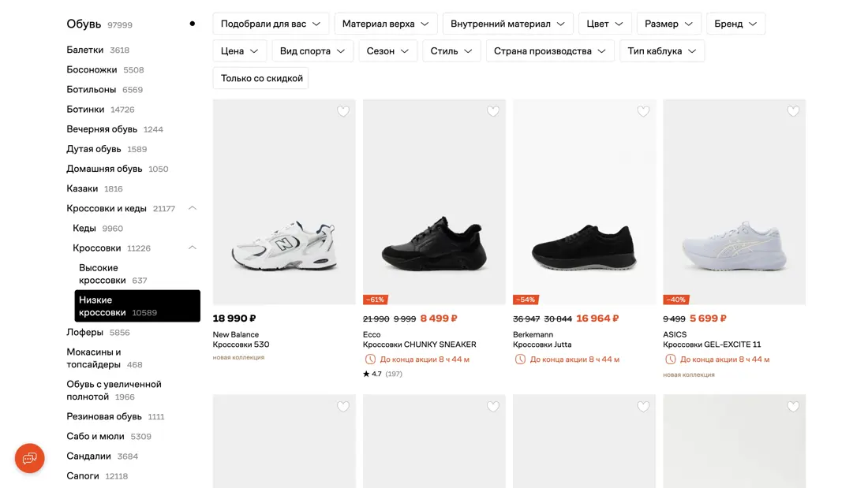Add New Balance 530 sneakers to favorites
Image resolution: width=868 pixels, height=488 pixels.
[343, 111]
